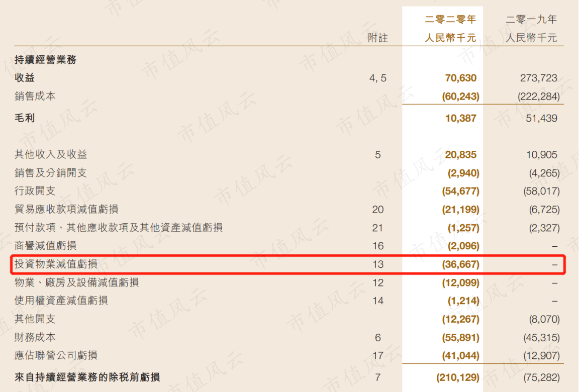Select the 預付款項、其他應收款項 impairment row label
The height and width of the screenshot is (392, 579).
[x=119, y=227]
